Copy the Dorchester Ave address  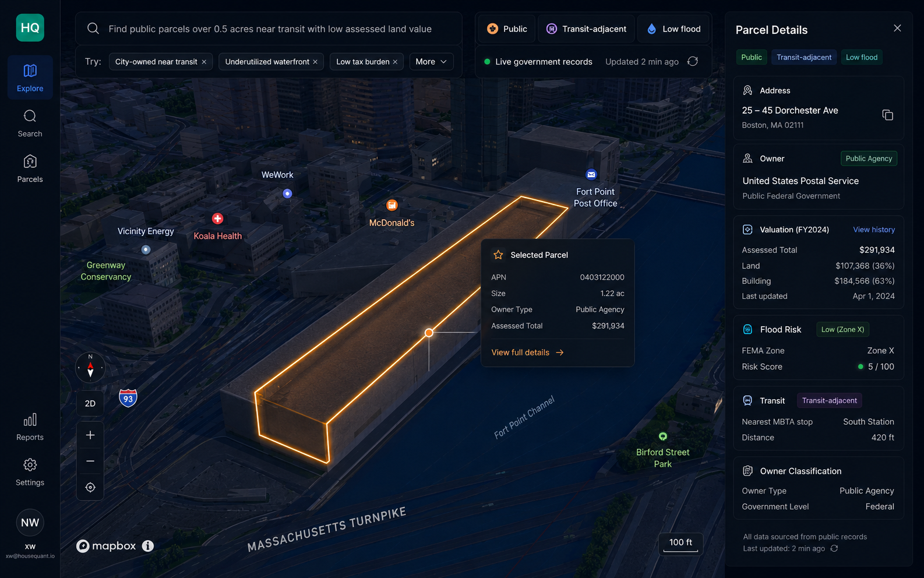click(887, 115)
